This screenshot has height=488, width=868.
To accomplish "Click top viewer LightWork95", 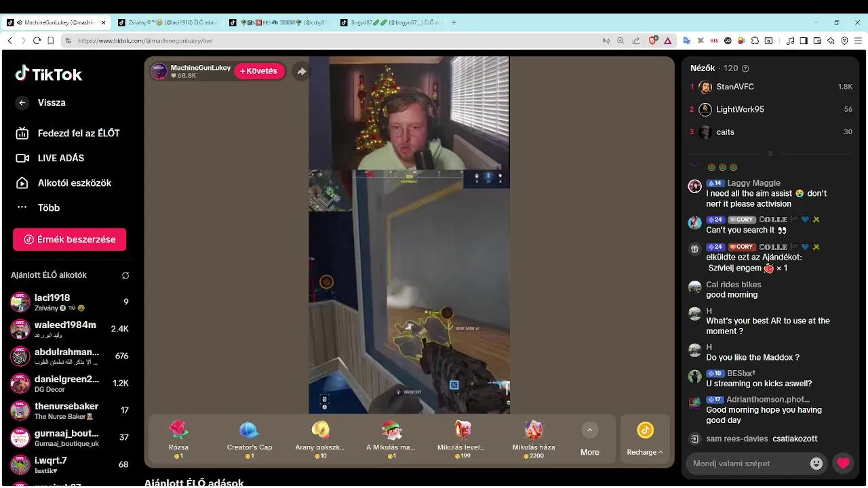I will [771, 109].
